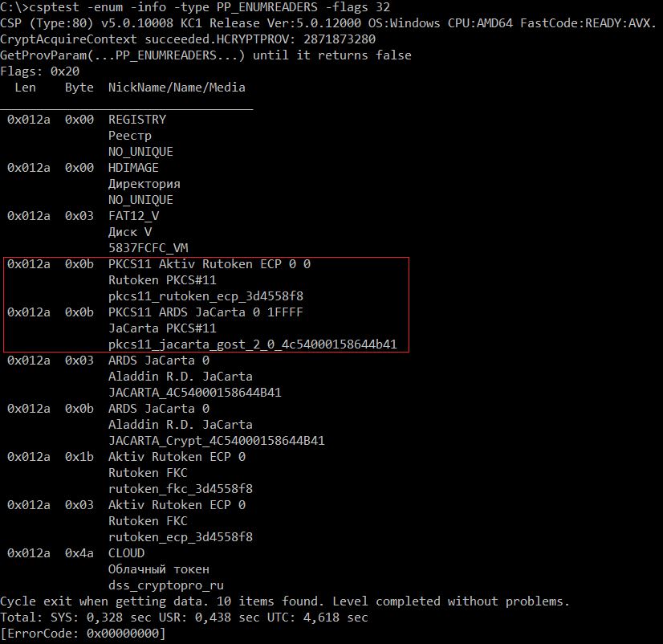Viewport: 663px width, 644px height.
Task: Click Len 0x012a in PKCS11 Aktiv Rutoken row
Action: coord(29,264)
